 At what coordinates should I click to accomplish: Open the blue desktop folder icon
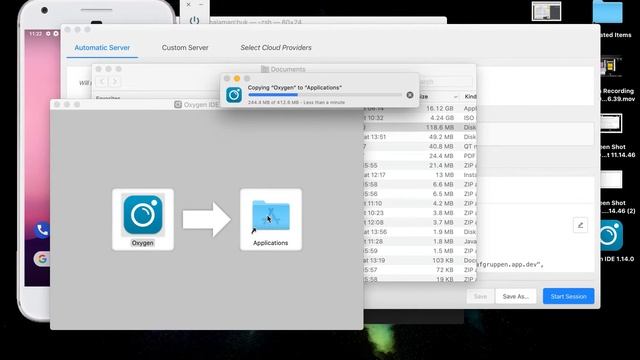tap(608, 11)
